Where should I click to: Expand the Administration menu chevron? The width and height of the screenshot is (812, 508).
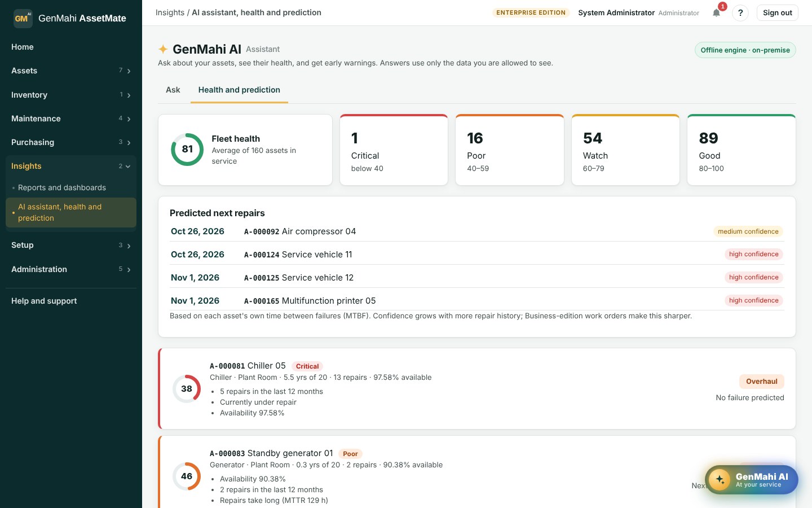coord(129,270)
